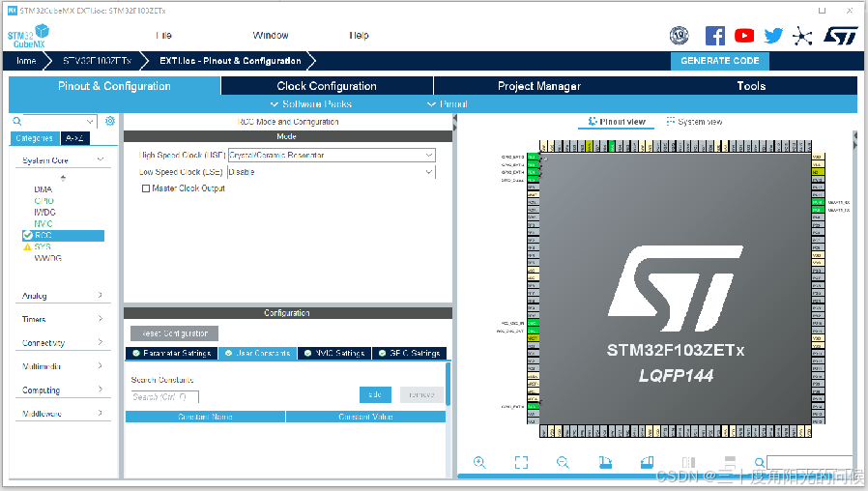
Task: Open ST Twitter page icon
Action: pos(773,36)
